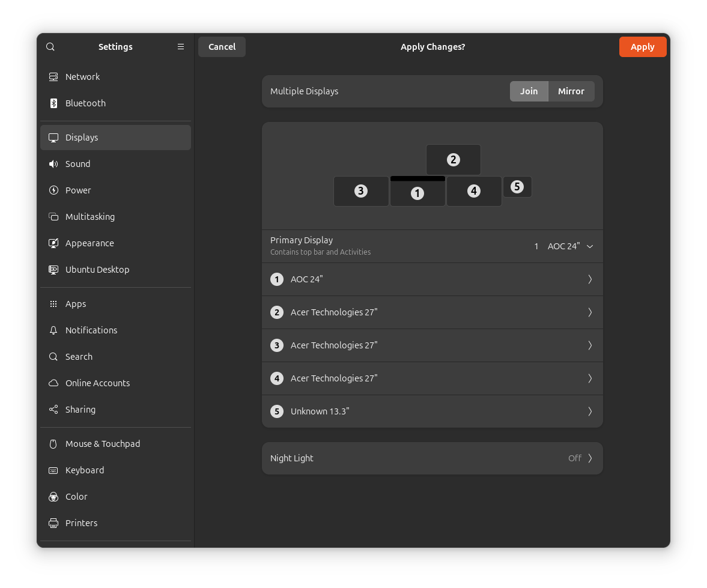
Task: Click the number 1 badge beside AOC 24" row
Action: [277, 279]
